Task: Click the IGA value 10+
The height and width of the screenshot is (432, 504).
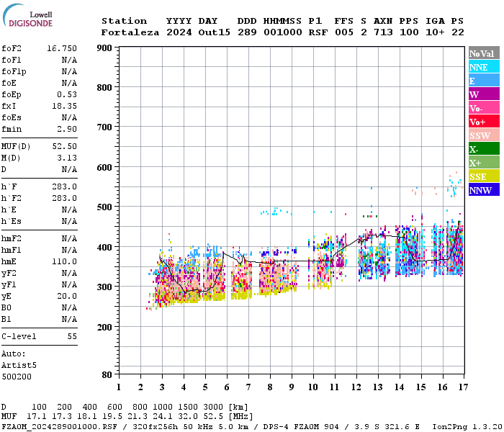Action: click(x=435, y=32)
